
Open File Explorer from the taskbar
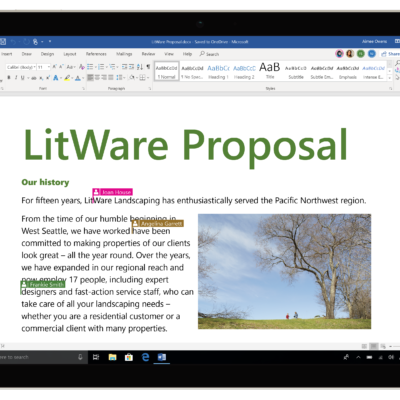tap(112, 357)
